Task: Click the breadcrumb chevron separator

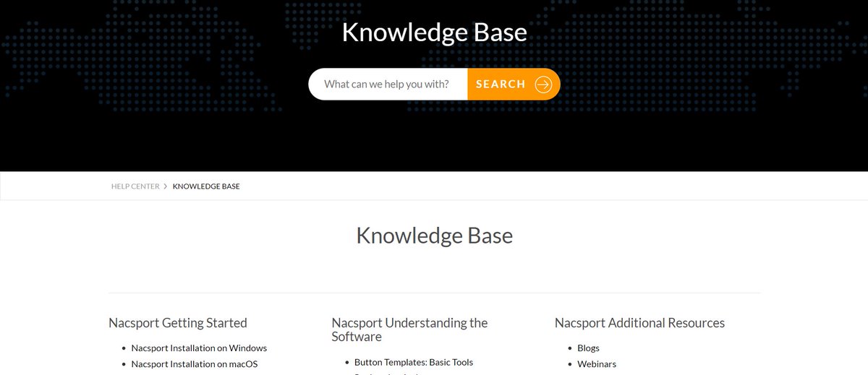Action: [x=166, y=186]
